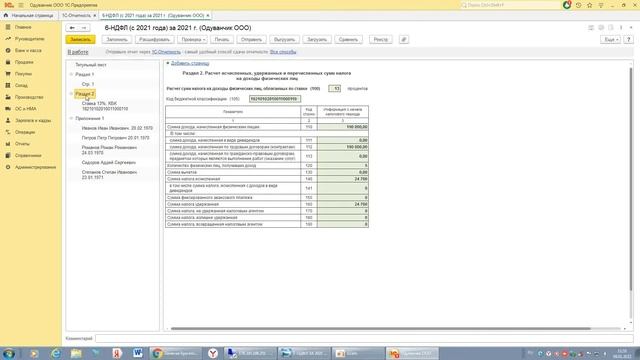Click the search field in the title bar

tap(510, 5)
